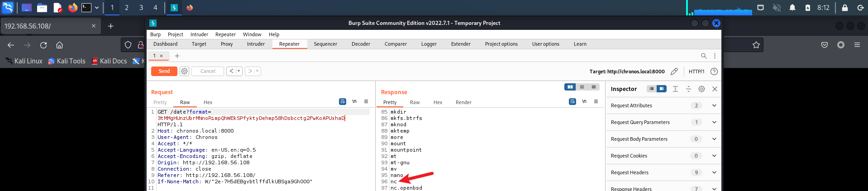Open the Burp menu

155,34
